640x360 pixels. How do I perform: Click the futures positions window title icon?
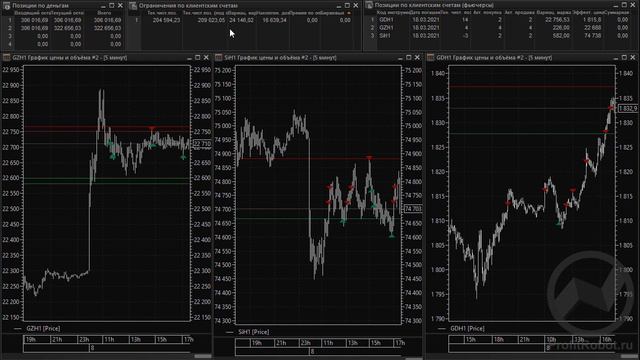coord(369,5)
